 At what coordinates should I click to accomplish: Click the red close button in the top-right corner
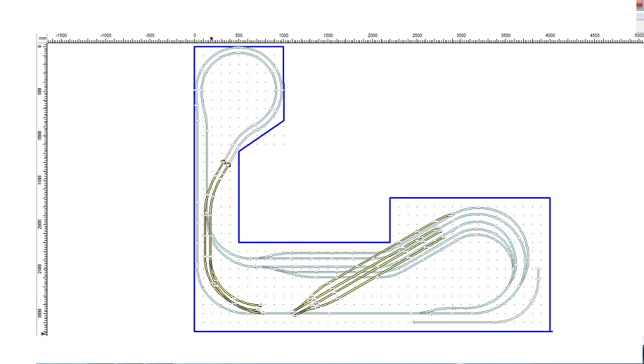638,3
